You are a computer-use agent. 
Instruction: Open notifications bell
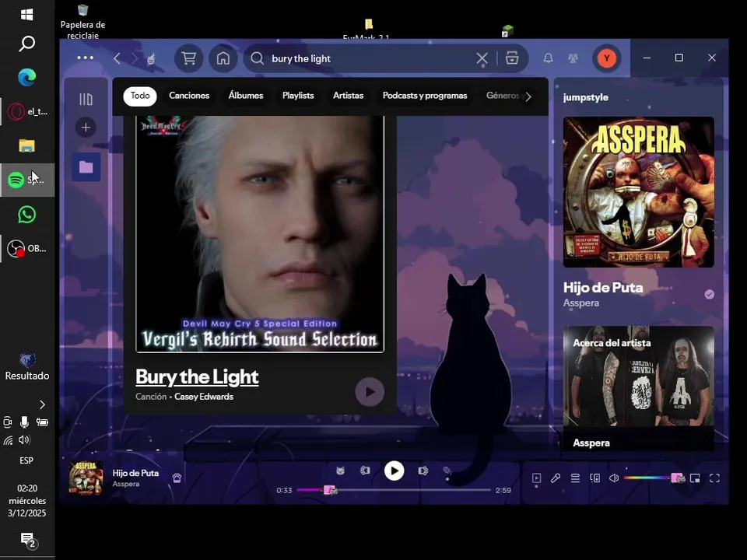549,58
